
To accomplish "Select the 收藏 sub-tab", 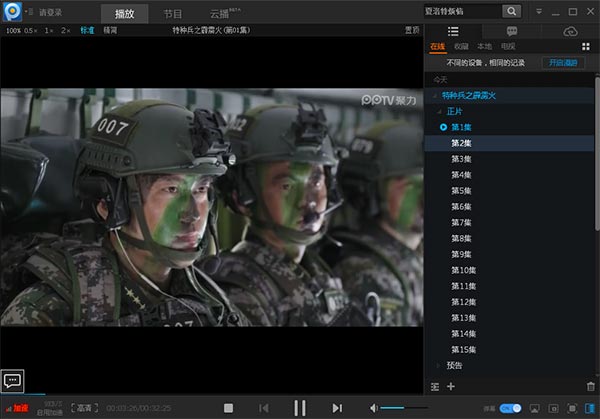I will point(461,47).
